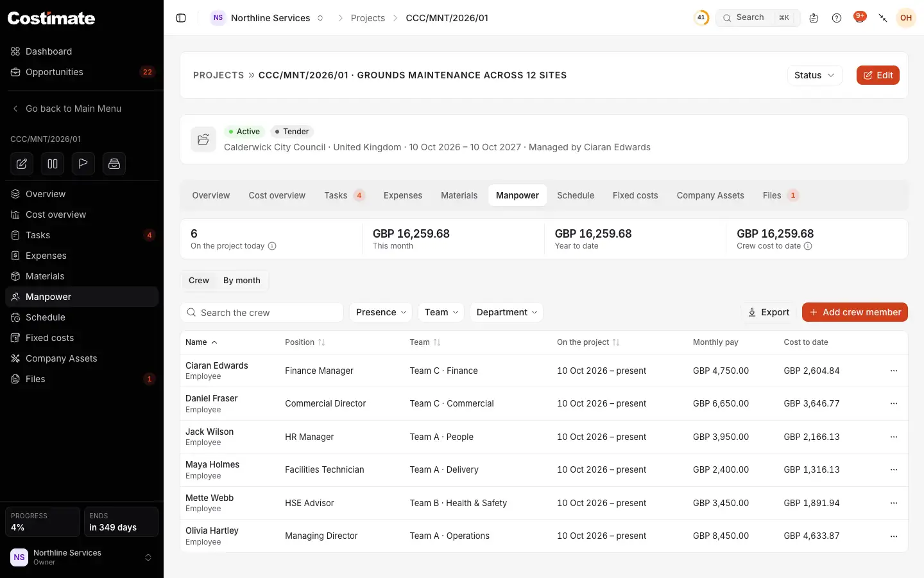
Task: Click the flag icon in sidebar
Action: (83, 164)
